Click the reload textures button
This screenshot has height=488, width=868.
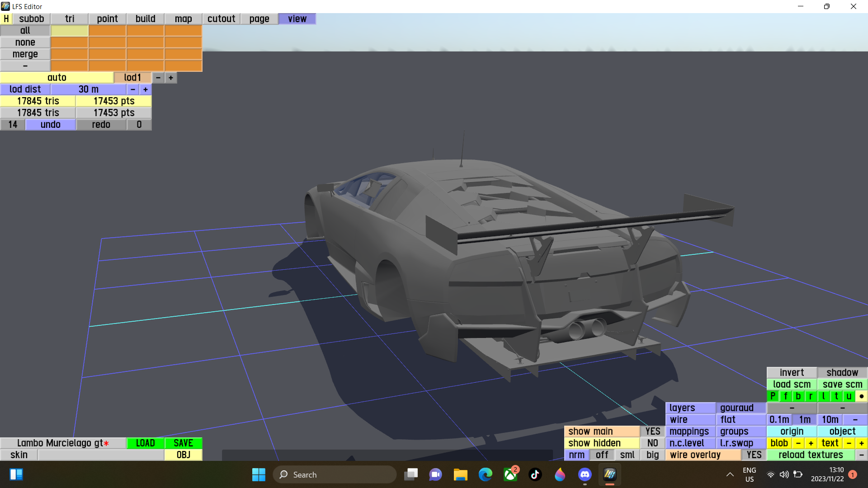tap(810, 455)
